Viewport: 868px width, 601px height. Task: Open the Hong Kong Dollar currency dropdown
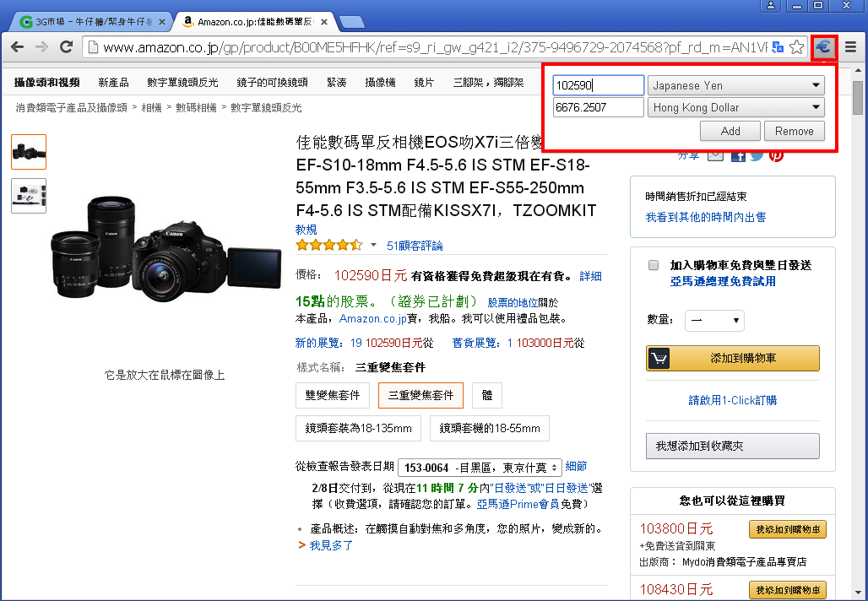click(x=736, y=107)
